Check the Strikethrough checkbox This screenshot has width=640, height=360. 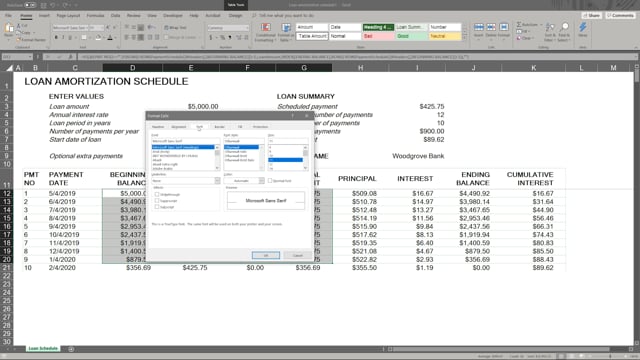pyautogui.click(x=157, y=194)
